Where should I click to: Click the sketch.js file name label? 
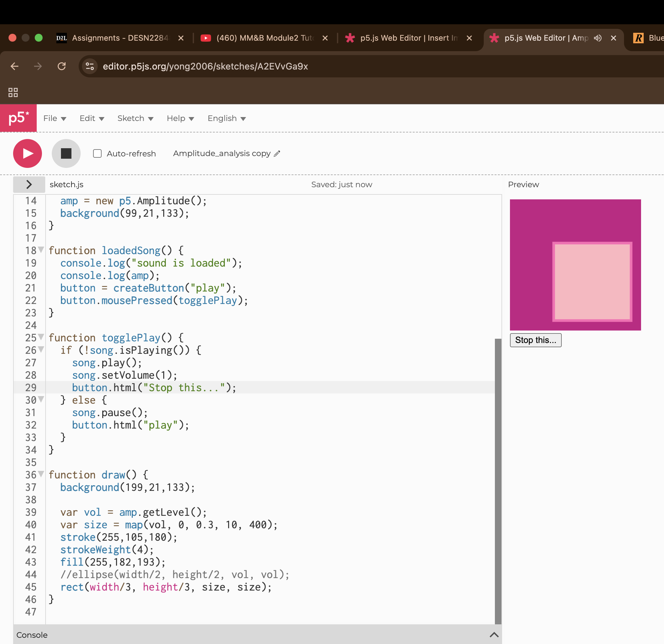point(67,184)
